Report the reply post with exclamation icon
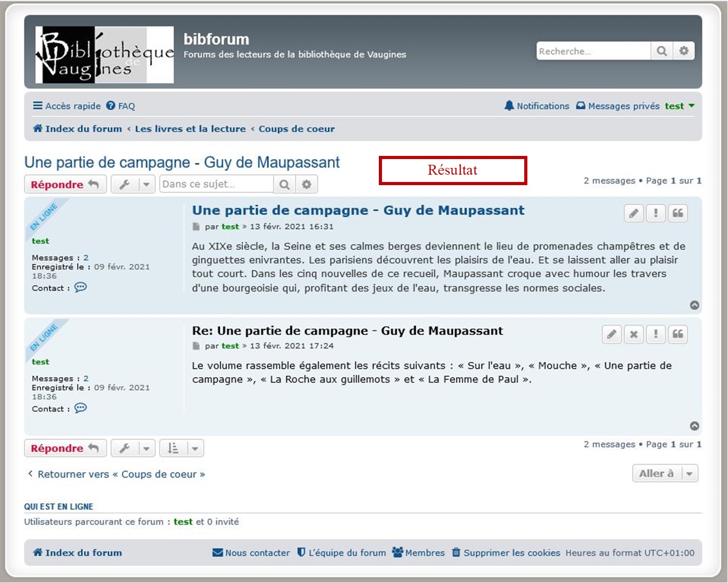 [x=656, y=334]
